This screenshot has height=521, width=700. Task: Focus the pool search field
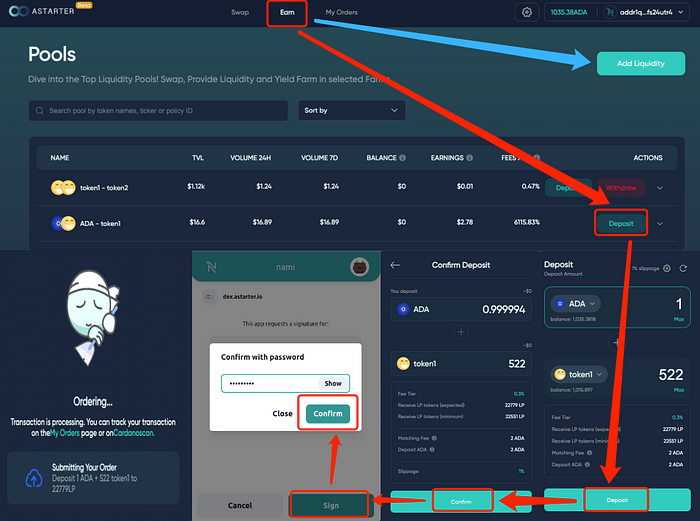[158, 110]
